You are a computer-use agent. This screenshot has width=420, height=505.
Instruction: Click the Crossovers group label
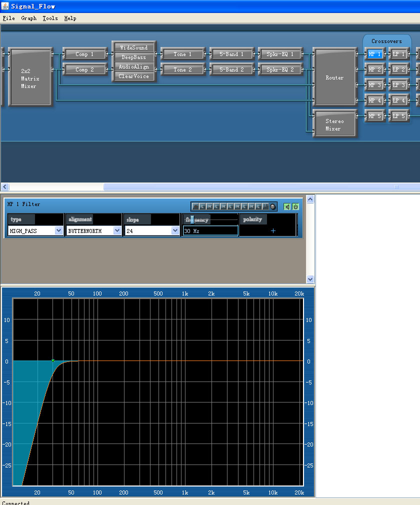tap(386, 41)
